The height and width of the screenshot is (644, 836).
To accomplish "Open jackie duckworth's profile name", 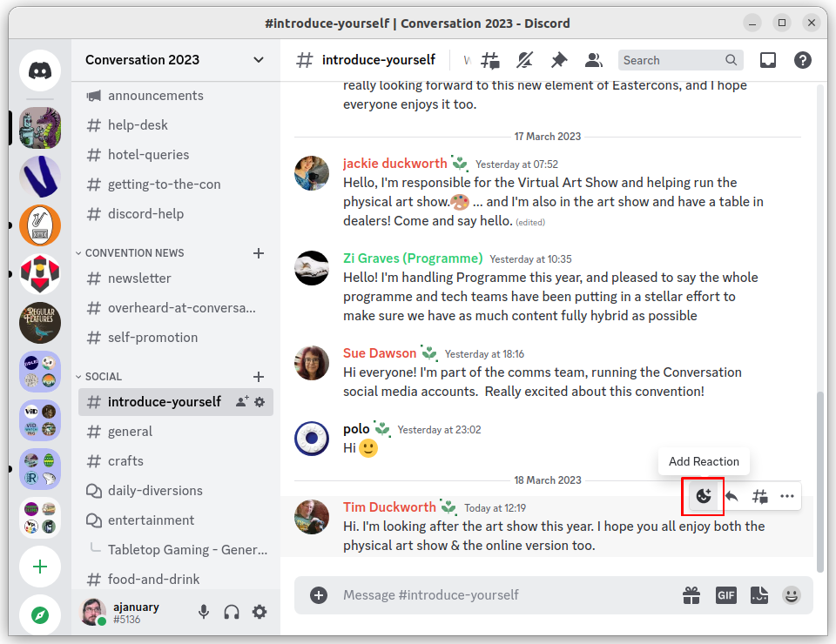I will click(395, 163).
